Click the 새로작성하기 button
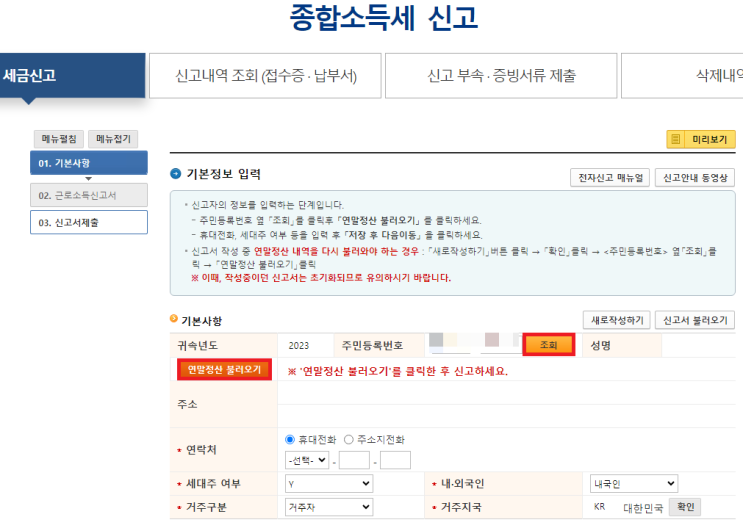 click(617, 320)
